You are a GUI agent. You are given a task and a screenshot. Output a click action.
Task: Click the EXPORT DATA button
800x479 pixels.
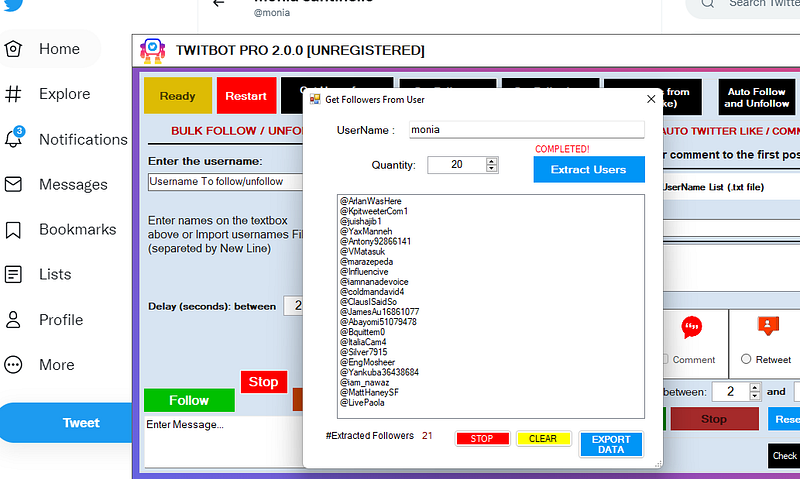(x=611, y=444)
